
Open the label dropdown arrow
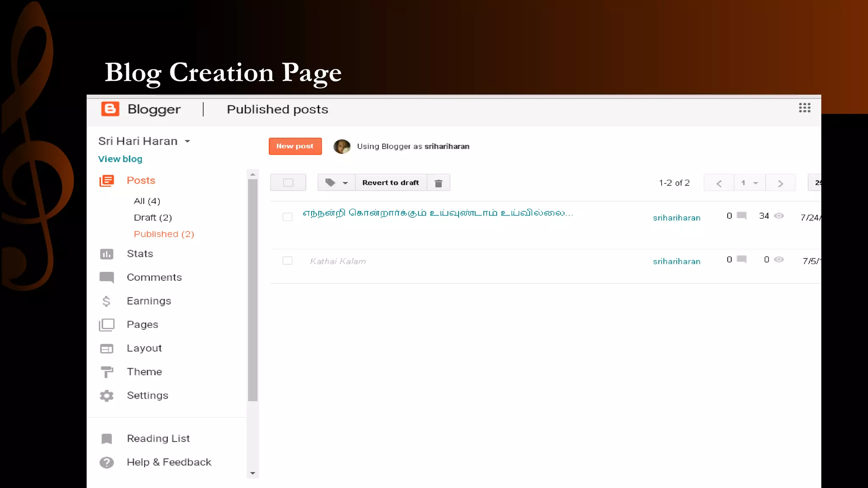tap(345, 183)
